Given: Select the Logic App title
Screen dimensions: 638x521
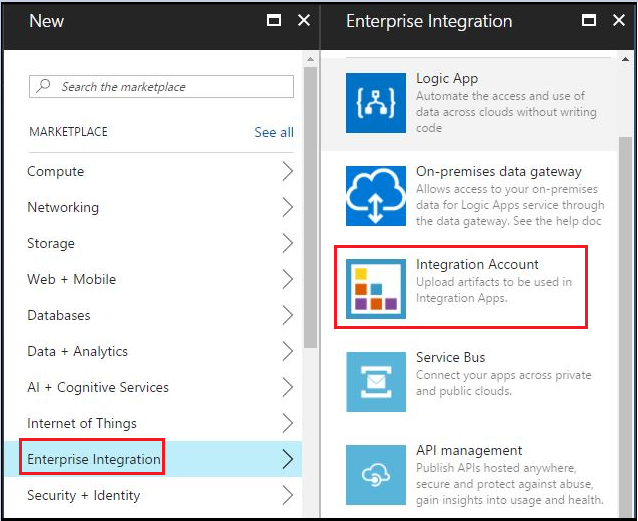Looking at the screenshot, I should [x=447, y=78].
